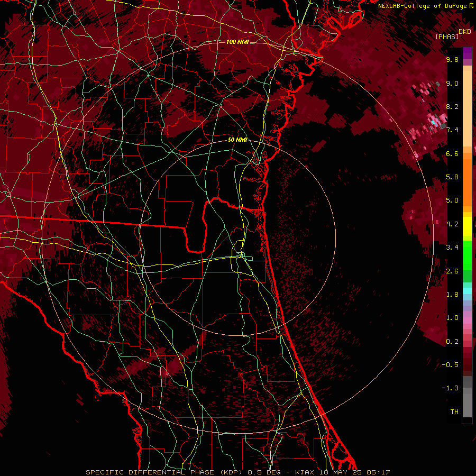
Task: Select the 3.4 scale value
Action: pos(452,248)
